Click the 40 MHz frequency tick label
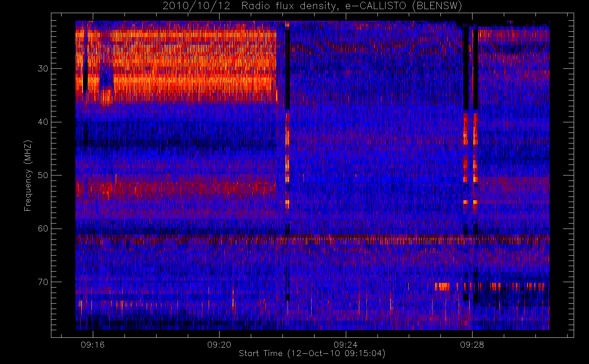589x364 pixels. pos(43,122)
